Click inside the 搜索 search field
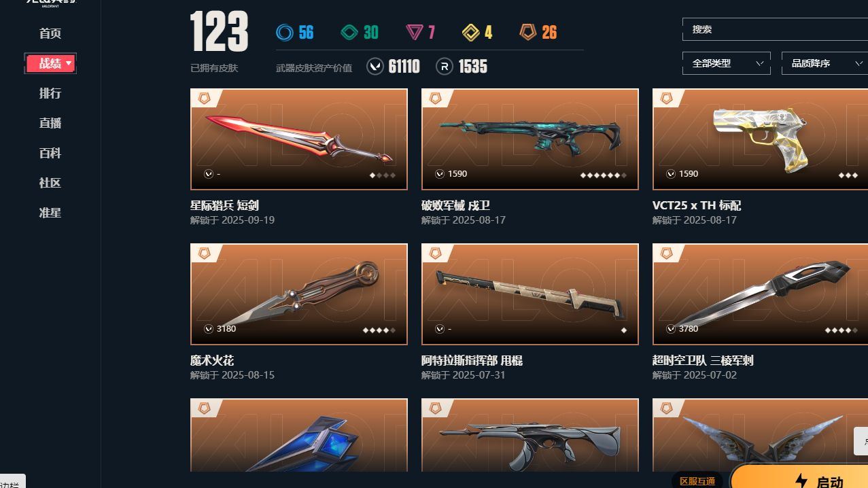Screen dimensions: 868x488 tap(775, 29)
